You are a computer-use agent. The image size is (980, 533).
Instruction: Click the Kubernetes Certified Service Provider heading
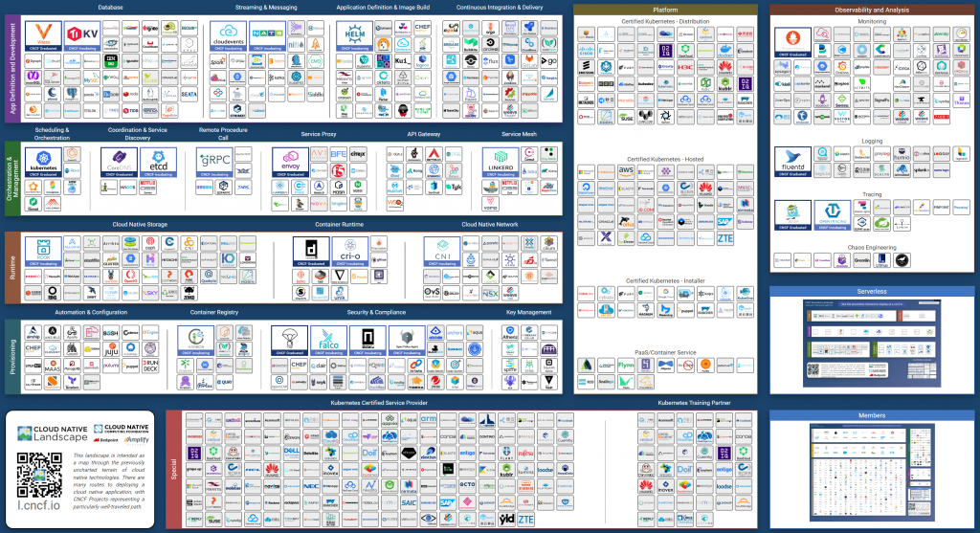pyautogui.click(x=379, y=403)
